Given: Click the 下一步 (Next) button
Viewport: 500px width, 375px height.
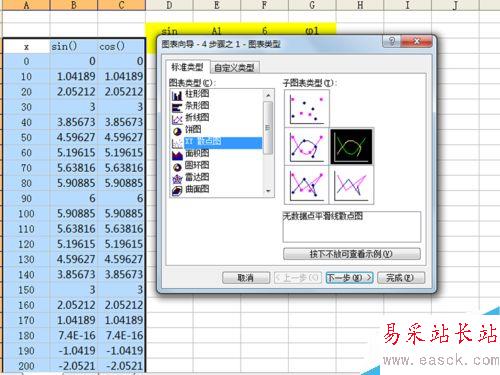Looking at the screenshot, I should [x=349, y=278].
